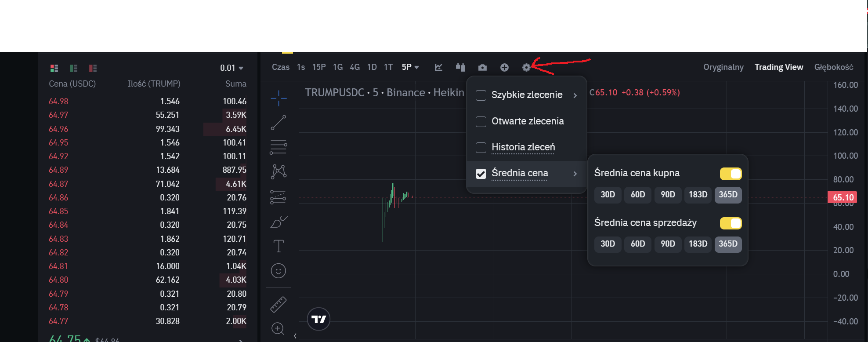The height and width of the screenshot is (342, 868).
Task: Check the Otwarte zlecenia checkbox
Action: click(481, 122)
